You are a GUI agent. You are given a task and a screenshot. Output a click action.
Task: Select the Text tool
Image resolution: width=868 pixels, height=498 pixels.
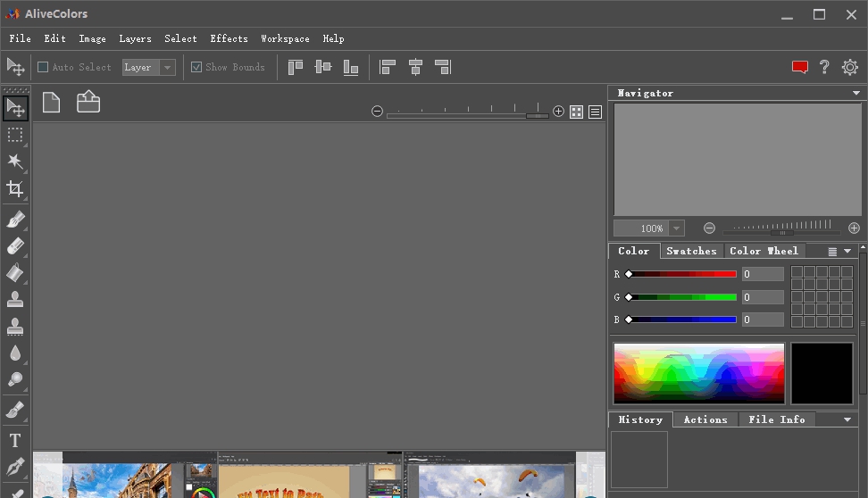pos(15,440)
